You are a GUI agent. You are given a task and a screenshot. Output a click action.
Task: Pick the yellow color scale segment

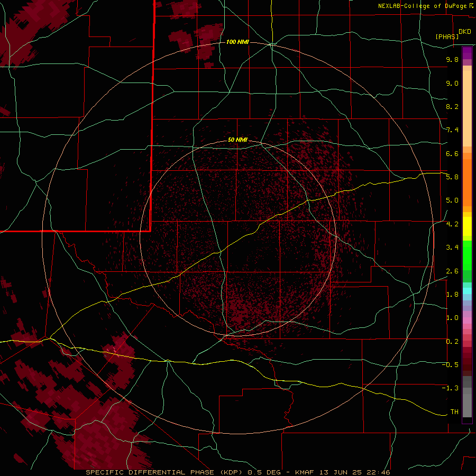(467, 226)
